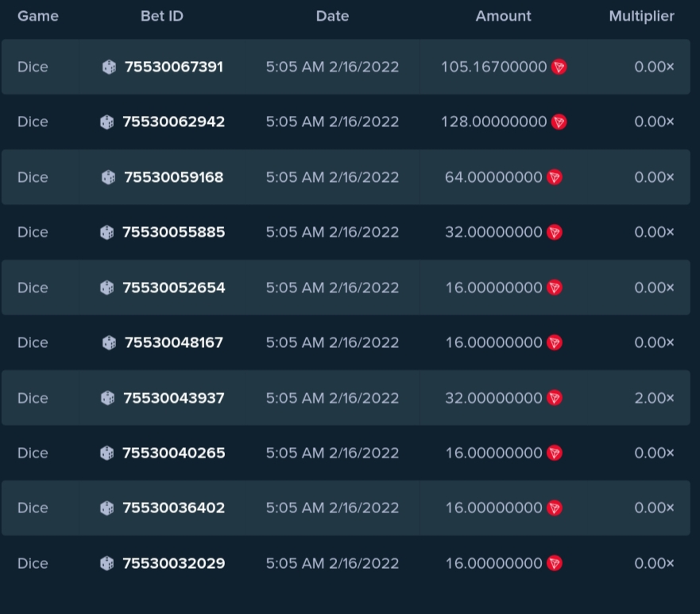Click dice icon beside bet 75530055885
Screen dimensions: 700x614
[x=107, y=233]
